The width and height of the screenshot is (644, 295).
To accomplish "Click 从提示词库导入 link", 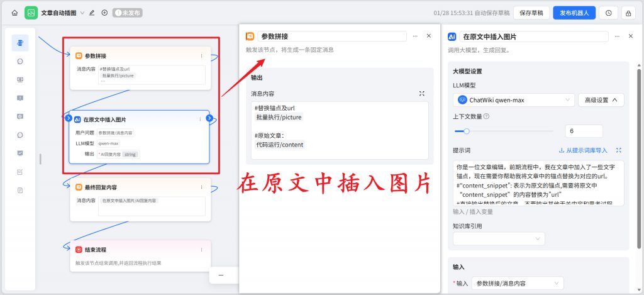I will pos(583,150).
